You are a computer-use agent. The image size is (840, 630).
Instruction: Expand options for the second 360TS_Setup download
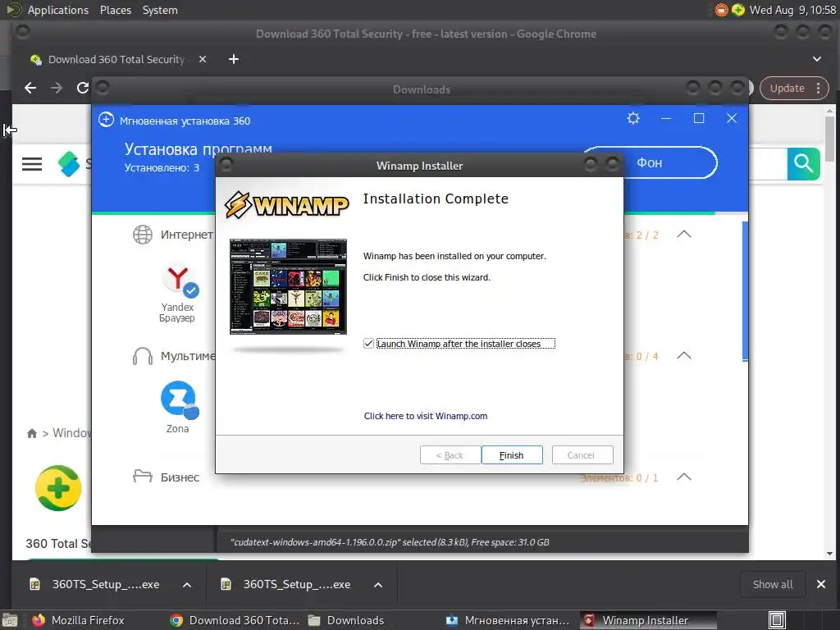(378, 585)
